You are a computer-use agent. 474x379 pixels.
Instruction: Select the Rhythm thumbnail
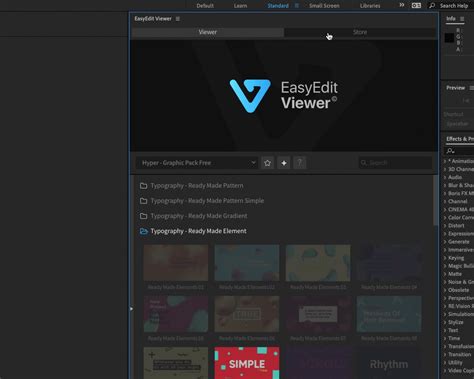(x=389, y=363)
